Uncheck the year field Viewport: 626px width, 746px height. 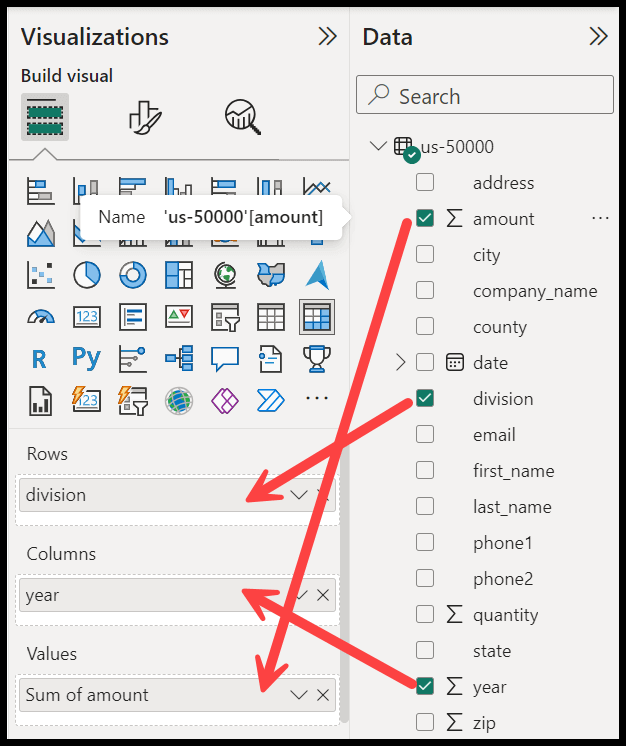click(x=425, y=686)
